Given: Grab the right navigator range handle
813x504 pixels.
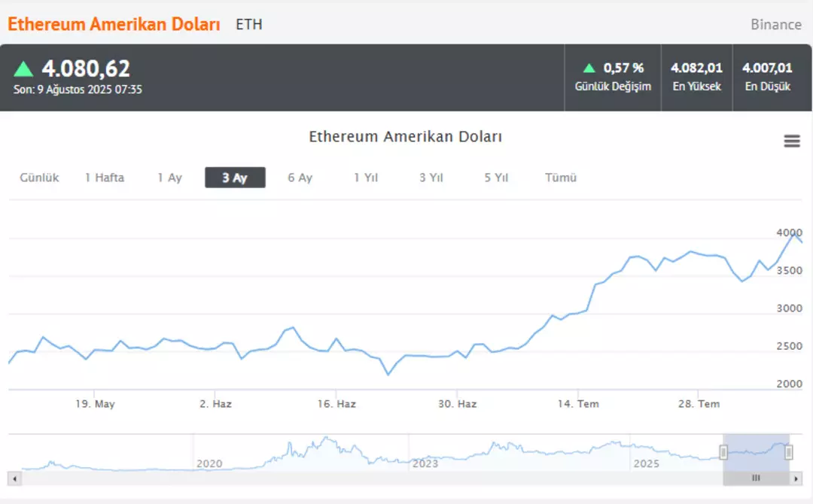Looking at the screenshot, I should pyautogui.click(x=789, y=452).
